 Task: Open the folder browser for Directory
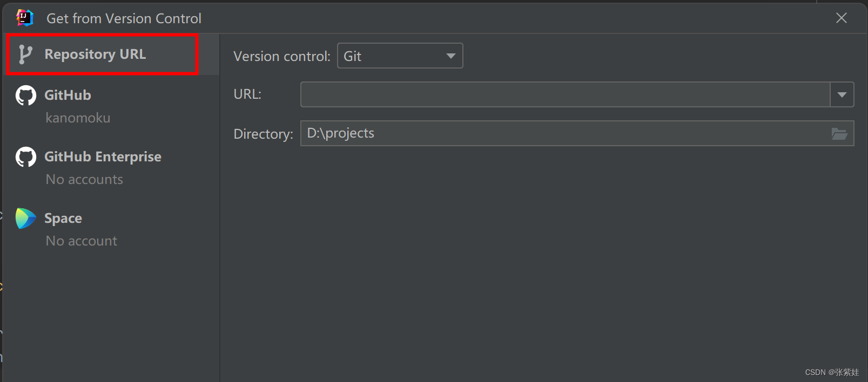(x=840, y=133)
